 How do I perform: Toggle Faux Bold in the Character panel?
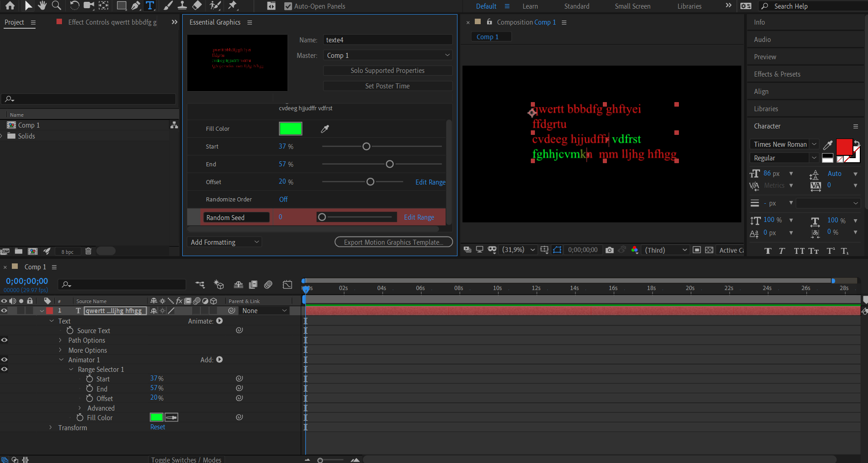[768, 251]
